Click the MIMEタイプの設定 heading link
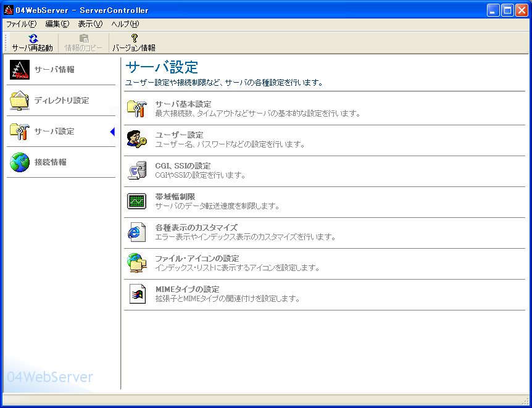The image size is (532, 408). [x=187, y=289]
